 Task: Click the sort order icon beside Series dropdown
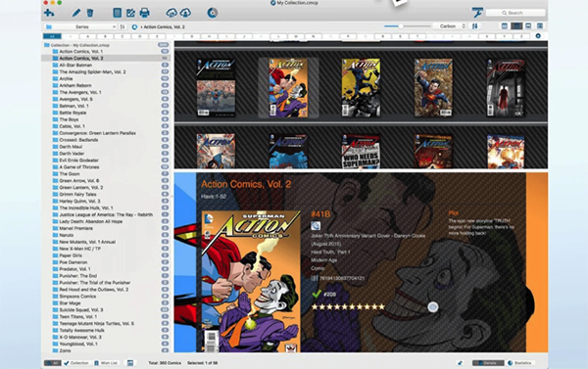pyautogui.click(x=122, y=27)
